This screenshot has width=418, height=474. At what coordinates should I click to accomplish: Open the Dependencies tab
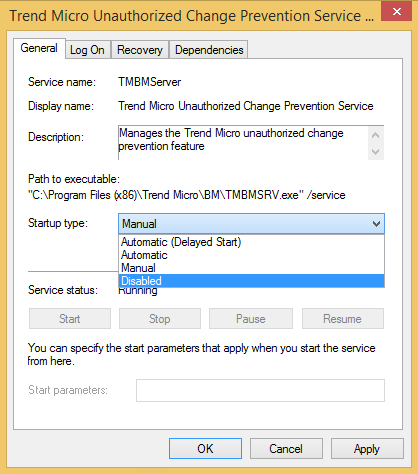(209, 50)
